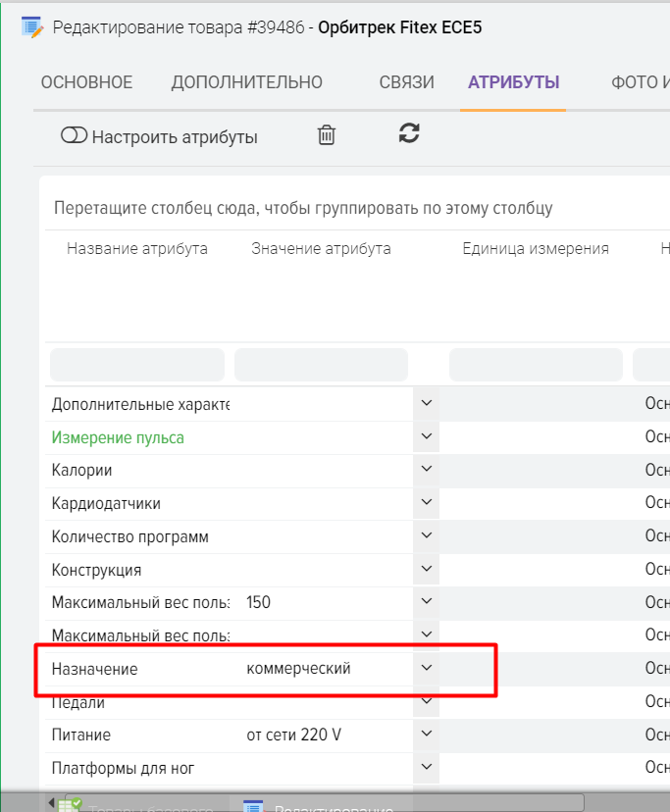Click the Значение атрибута filter field
670x812 pixels.
(322, 365)
